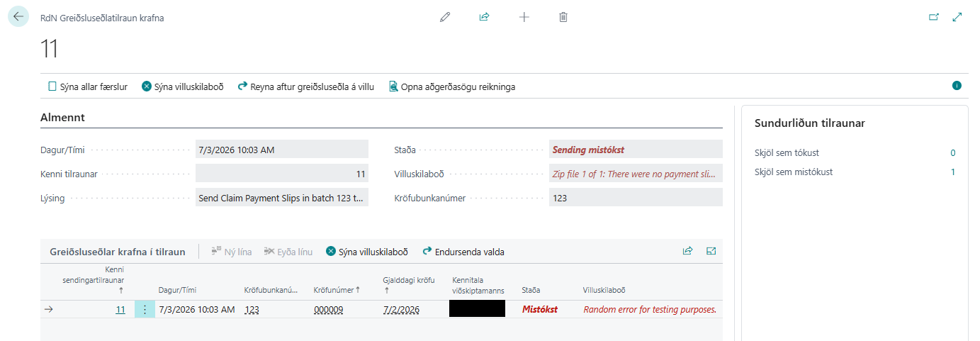Viewport: 980px width, 341px height.
Task: Click Random error for testing purposes cell
Action: pyautogui.click(x=650, y=309)
